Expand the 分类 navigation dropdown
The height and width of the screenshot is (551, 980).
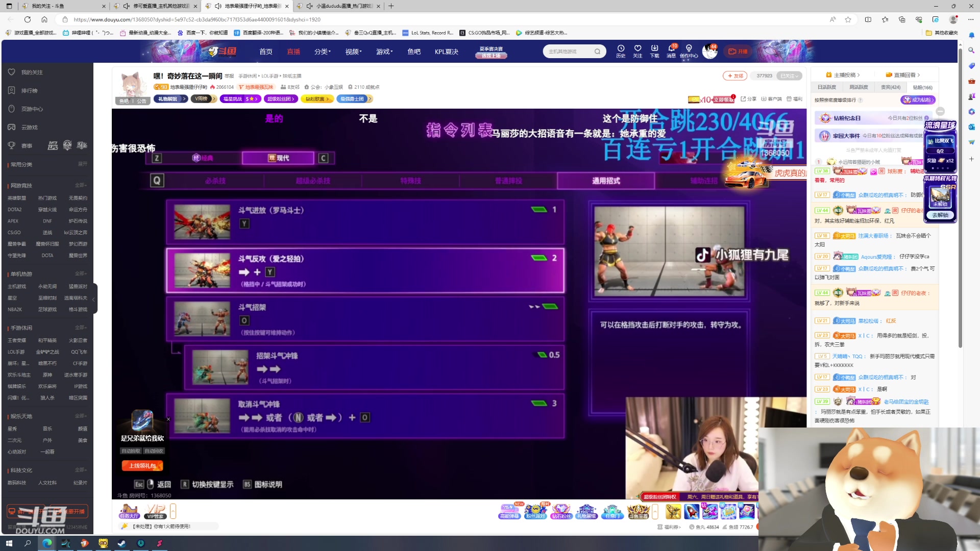[323, 52]
